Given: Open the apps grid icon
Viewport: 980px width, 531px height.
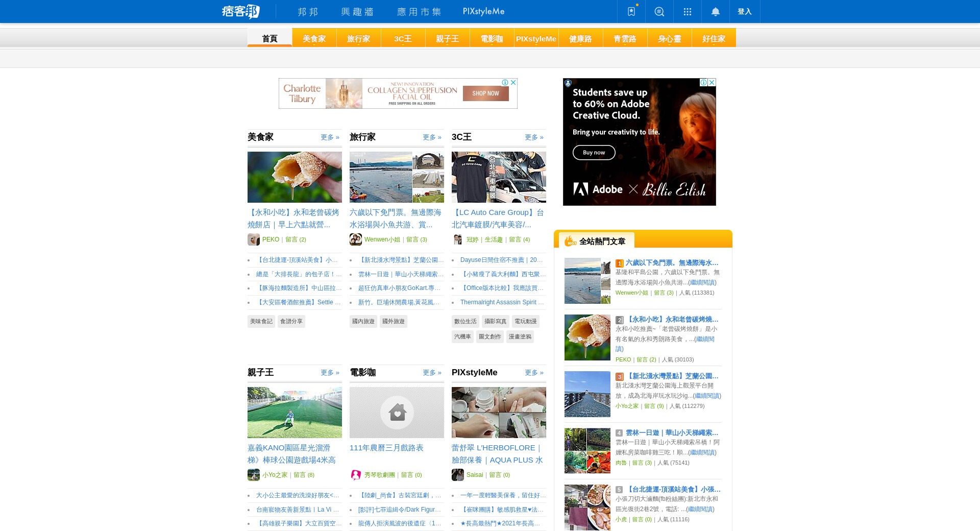Looking at the screenshot, I should pyautogui.click(x=688, y=11).
